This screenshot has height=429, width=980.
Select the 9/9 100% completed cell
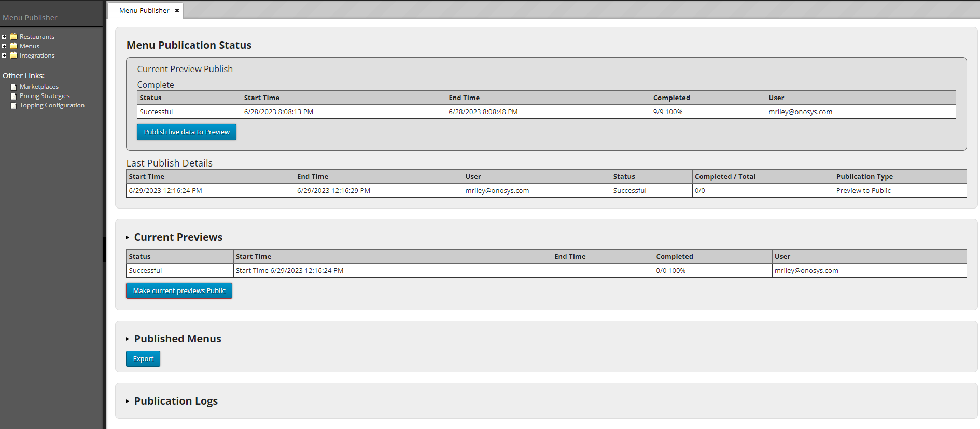708,112
